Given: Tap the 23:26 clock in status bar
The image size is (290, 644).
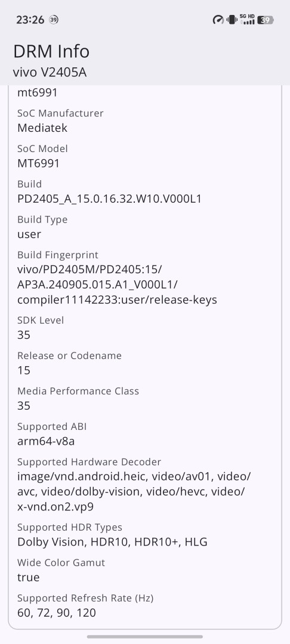Looking at the screenshot, I should point(30,20).
